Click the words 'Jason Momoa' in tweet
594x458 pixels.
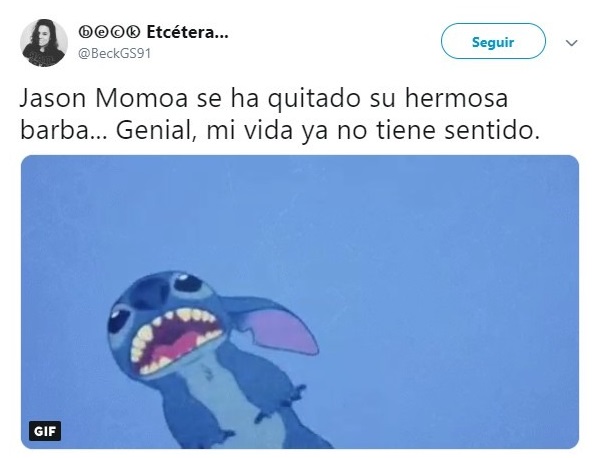point(104,98)
